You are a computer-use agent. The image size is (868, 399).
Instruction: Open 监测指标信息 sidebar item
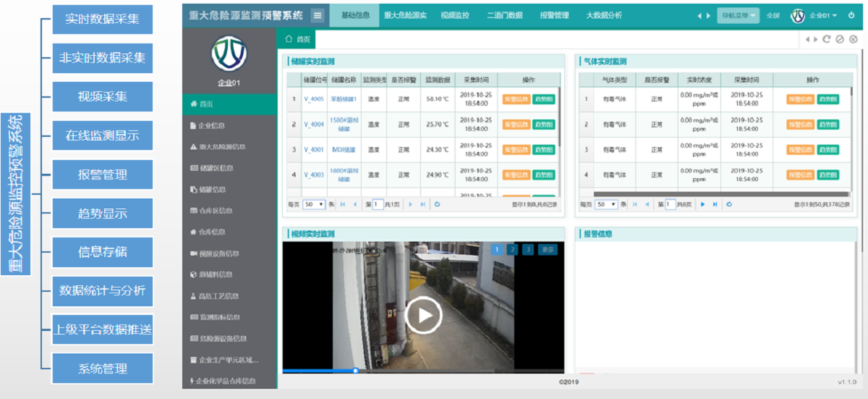(x=229, y=317)
